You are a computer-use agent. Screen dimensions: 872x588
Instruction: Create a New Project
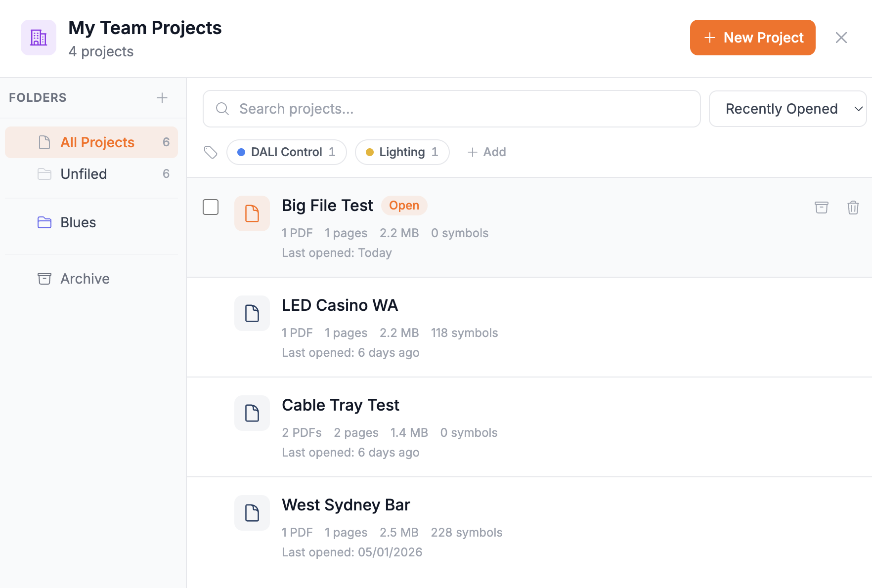(x=752, y=38)
